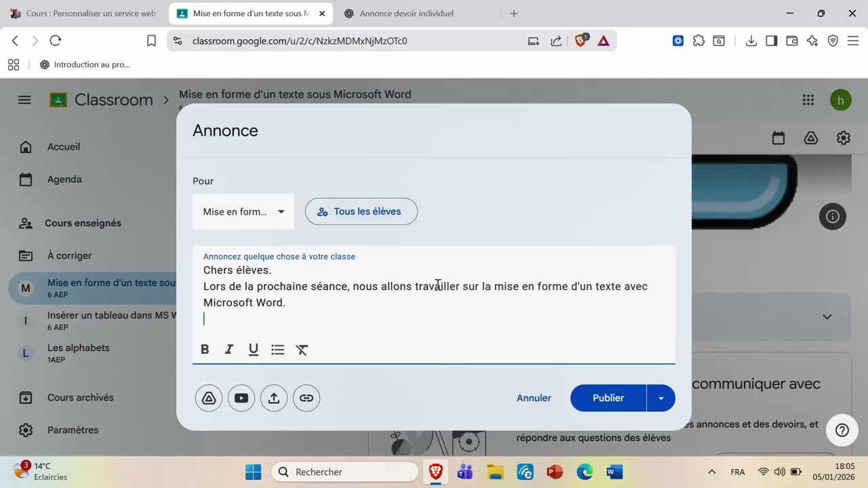This screenshot has height=488, width=868.
Task: Open Introduction au pro... bookmark
Action: point(85,64)
